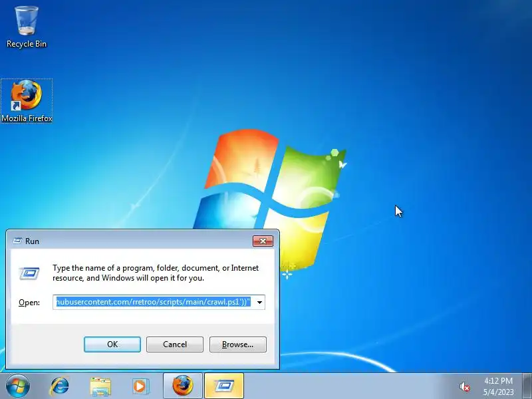Open Windows Media Player taskbar icon

click(140, 386)
